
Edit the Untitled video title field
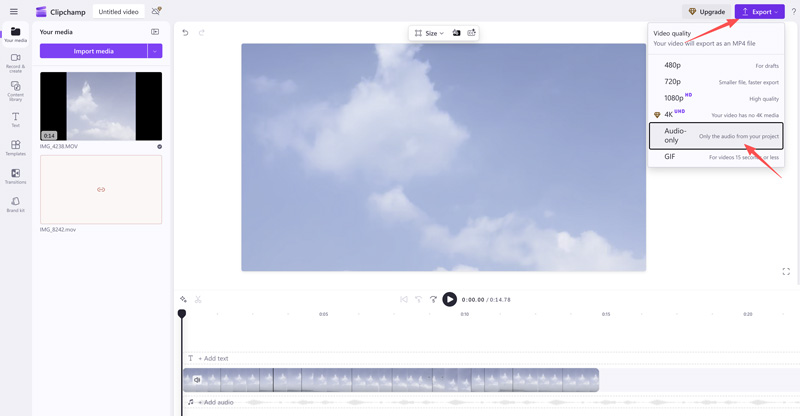(x=118, y=11)
